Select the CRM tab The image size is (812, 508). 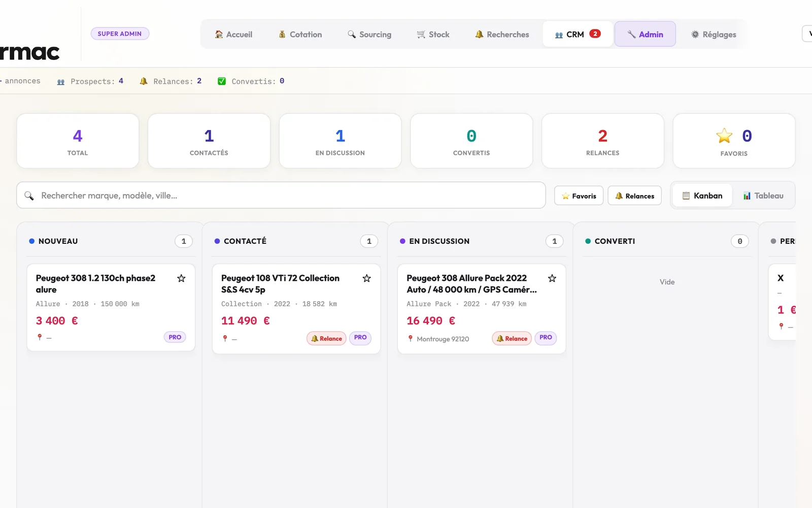point(578,34)
